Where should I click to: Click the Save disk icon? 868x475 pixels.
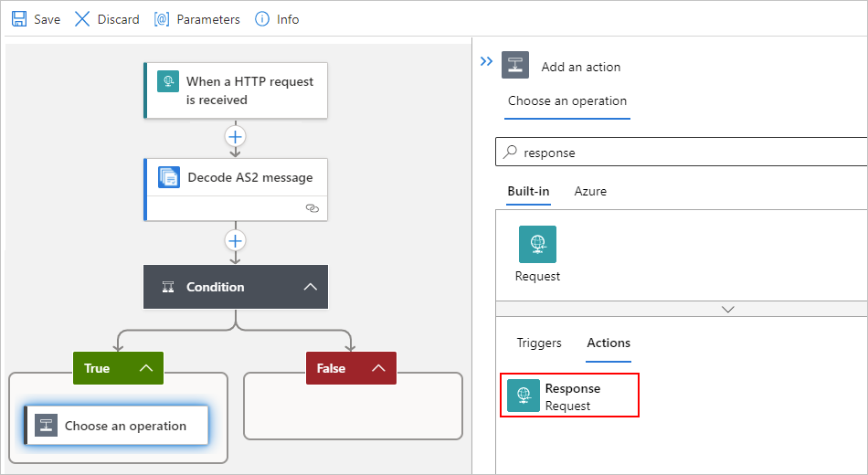19,19
